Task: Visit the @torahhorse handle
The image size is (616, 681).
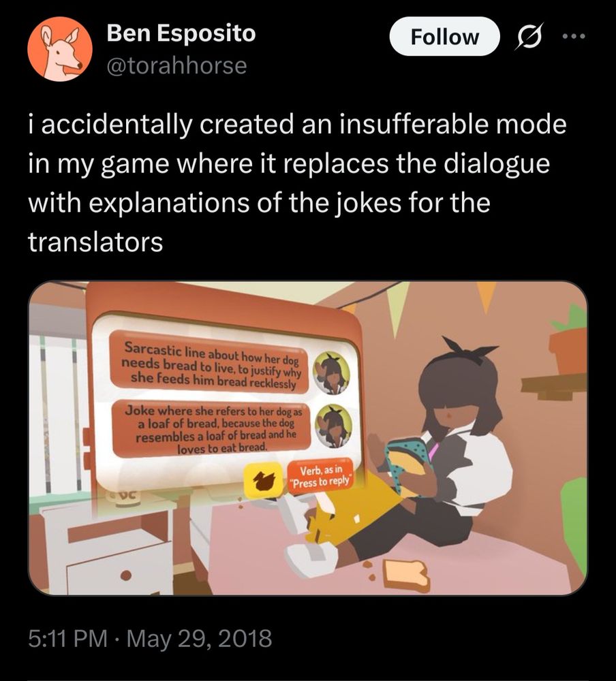Action: coord(176,66)
